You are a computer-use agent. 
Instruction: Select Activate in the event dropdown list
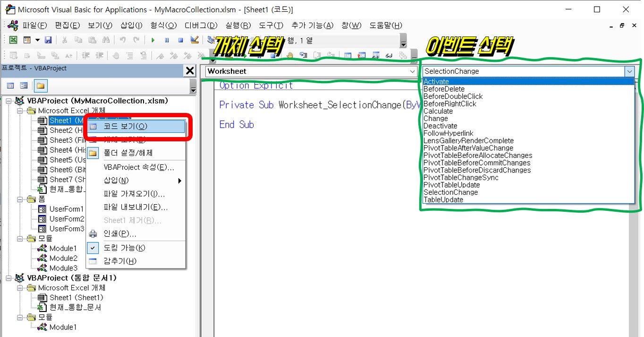click(x=528, y=81)
